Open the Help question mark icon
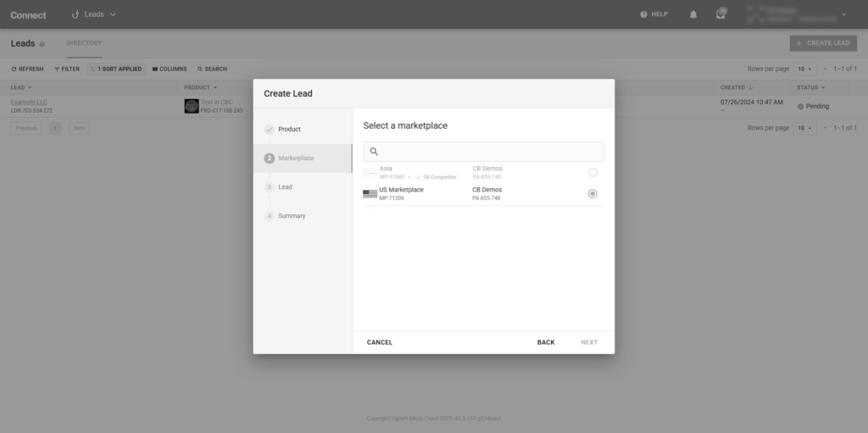 643,14
